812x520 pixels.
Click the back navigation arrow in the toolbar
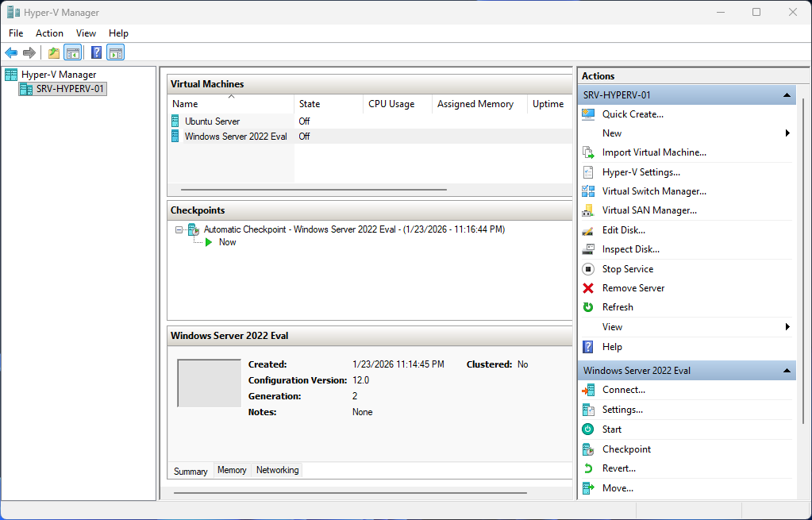coord(10,52)
